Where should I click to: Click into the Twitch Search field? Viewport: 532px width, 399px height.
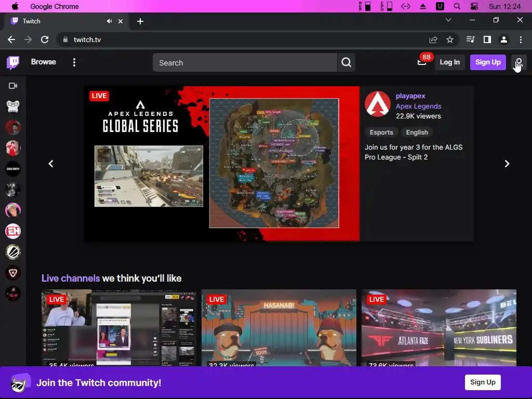tap(245, 62)
